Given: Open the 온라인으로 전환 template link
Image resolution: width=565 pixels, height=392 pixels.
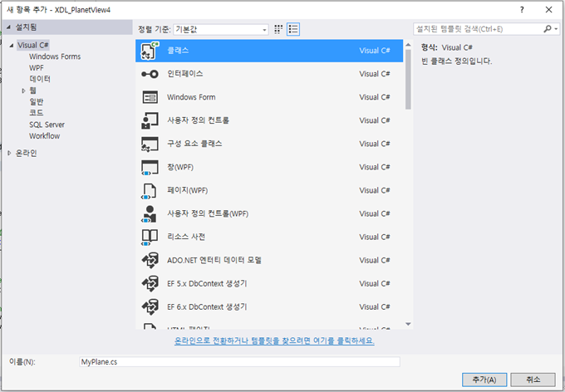Looking at the screenshot, I should pos(274,341).
